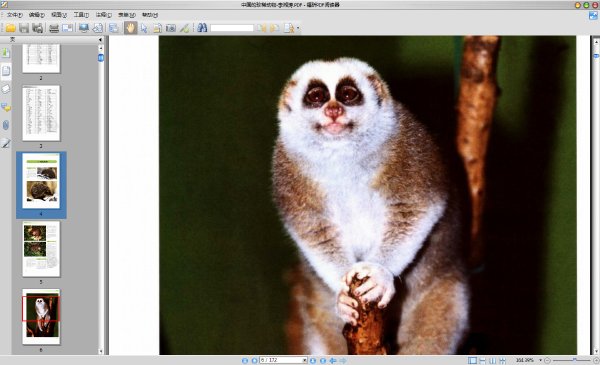Choose the arrow Select tool

[144, 28]
